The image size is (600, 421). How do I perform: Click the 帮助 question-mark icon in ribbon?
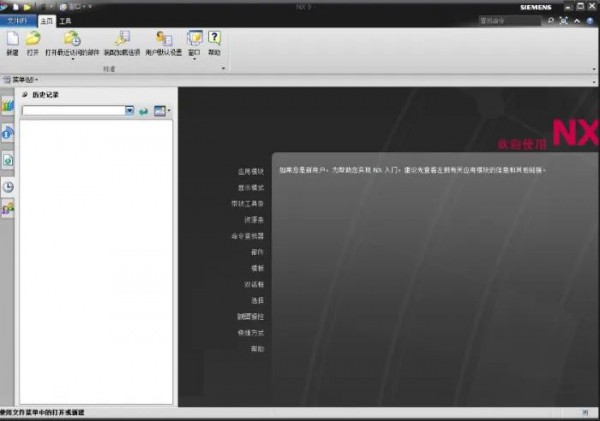(x=214, y=38)
